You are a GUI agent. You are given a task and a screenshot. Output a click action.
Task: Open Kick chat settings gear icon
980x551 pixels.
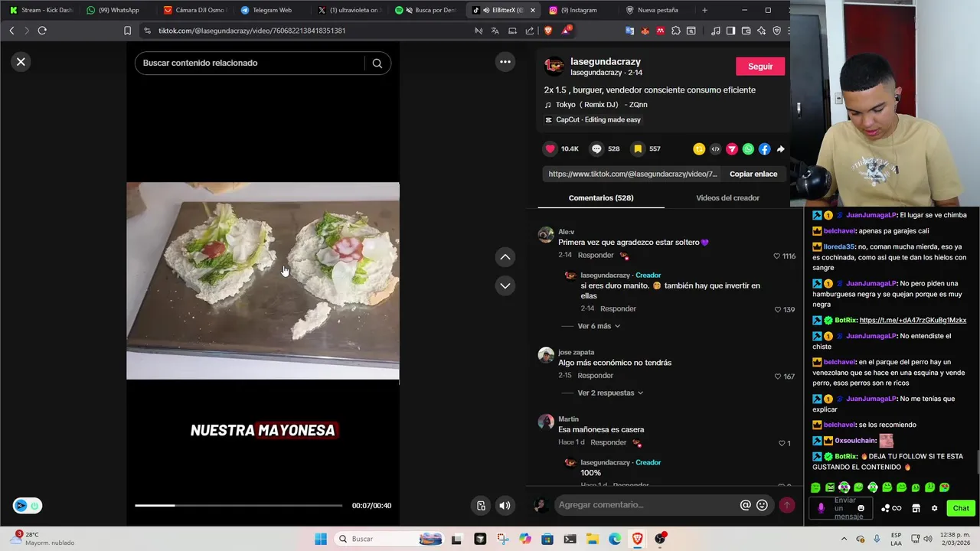934,508
